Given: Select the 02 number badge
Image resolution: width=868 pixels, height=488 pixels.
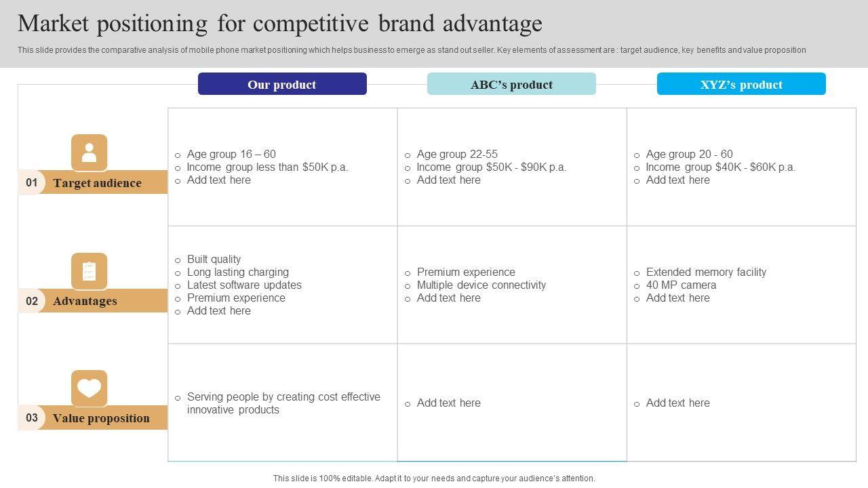Looking at the screenshot, I should [x=31, y=301].
